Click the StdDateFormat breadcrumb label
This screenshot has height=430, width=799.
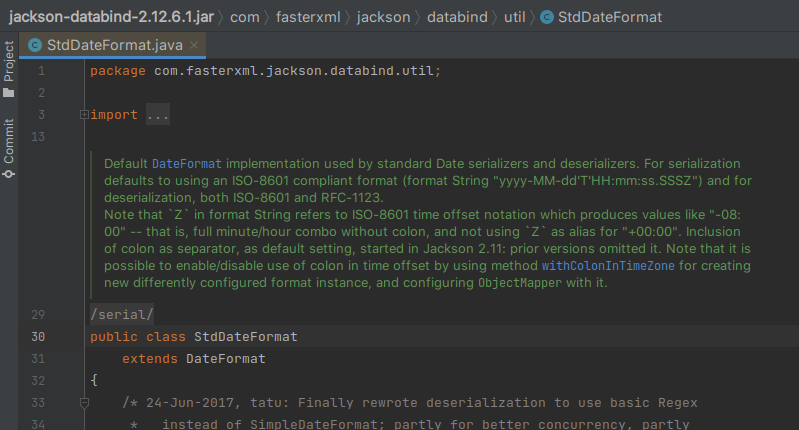(x=610, y=17)
